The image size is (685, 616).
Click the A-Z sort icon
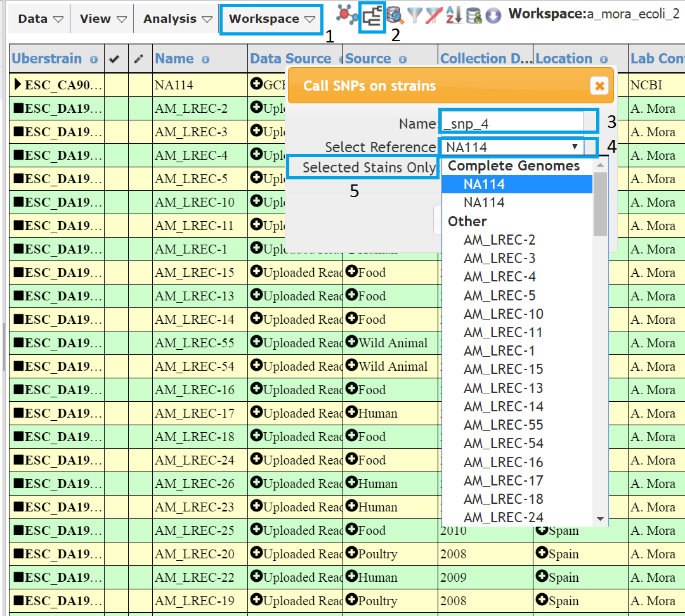pos(453,16)
